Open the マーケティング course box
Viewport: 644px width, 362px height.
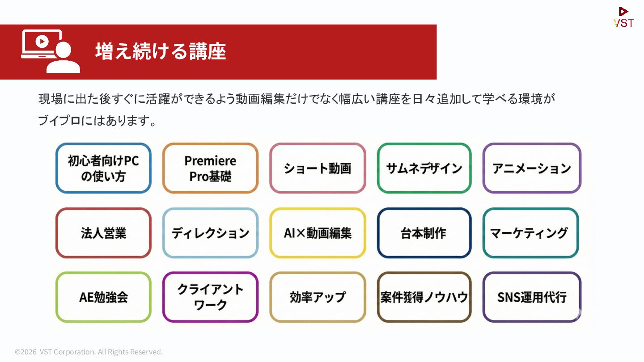tap(531, 233)
